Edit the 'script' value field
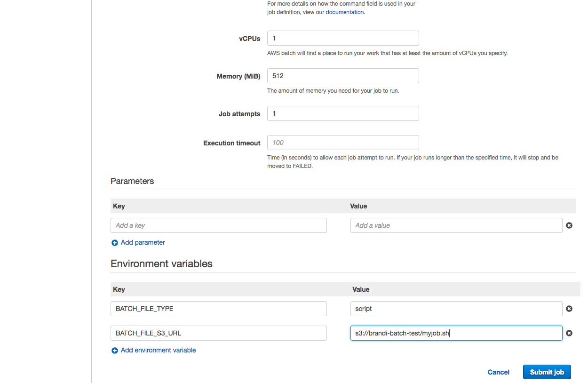588x383 pixels. pos(456,309)
